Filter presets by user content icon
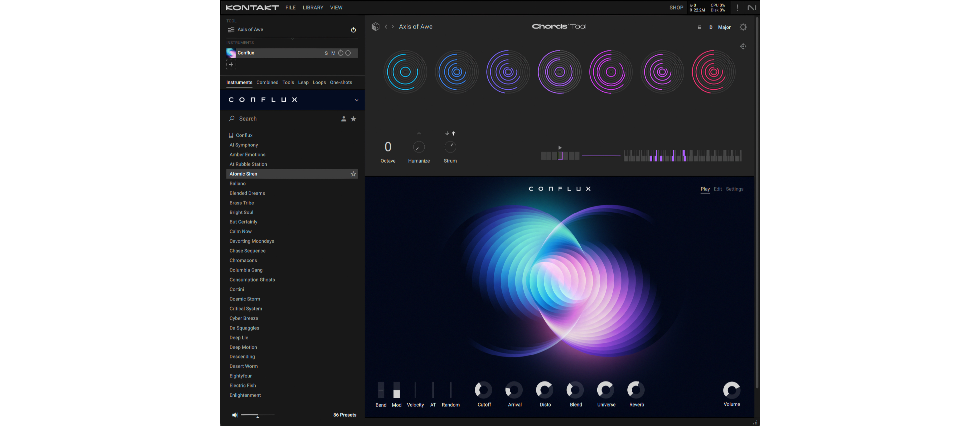980x426 pixels. coord(343,119)
